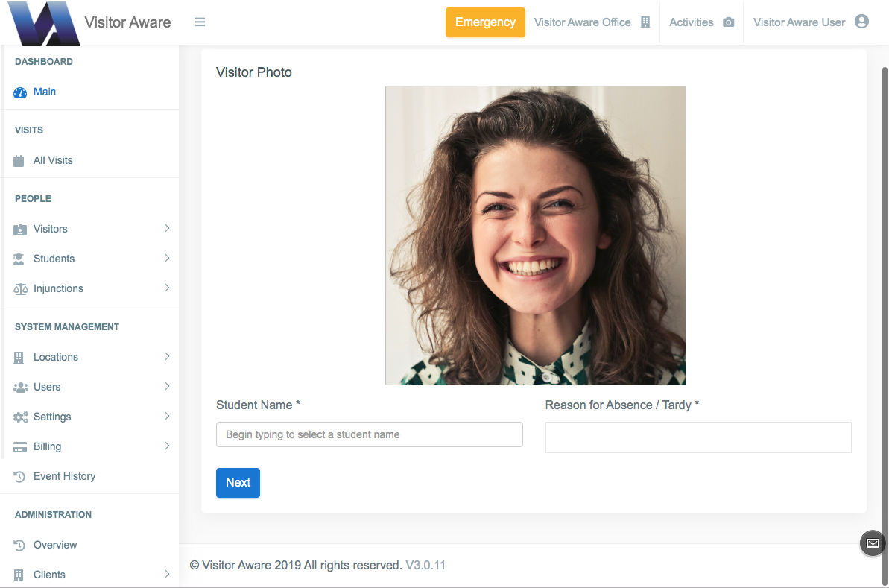Expand the Visitors submenu chevron
Image resolution: width=889 pixels, height=588 pixels.
point(167,228)
